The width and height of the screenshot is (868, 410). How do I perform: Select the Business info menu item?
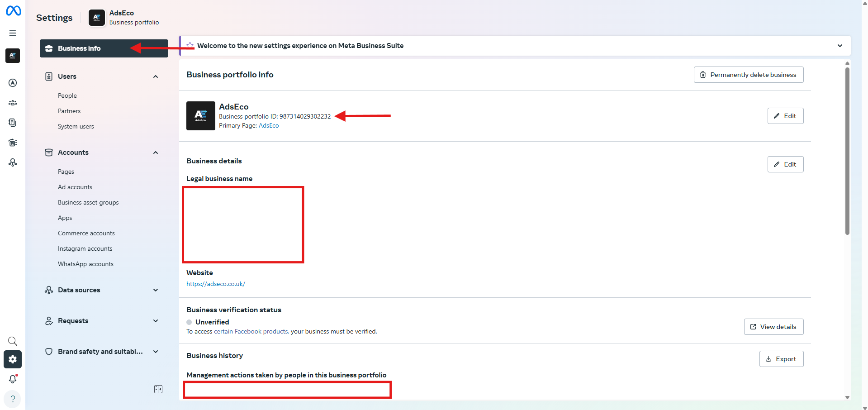[104, 48]
